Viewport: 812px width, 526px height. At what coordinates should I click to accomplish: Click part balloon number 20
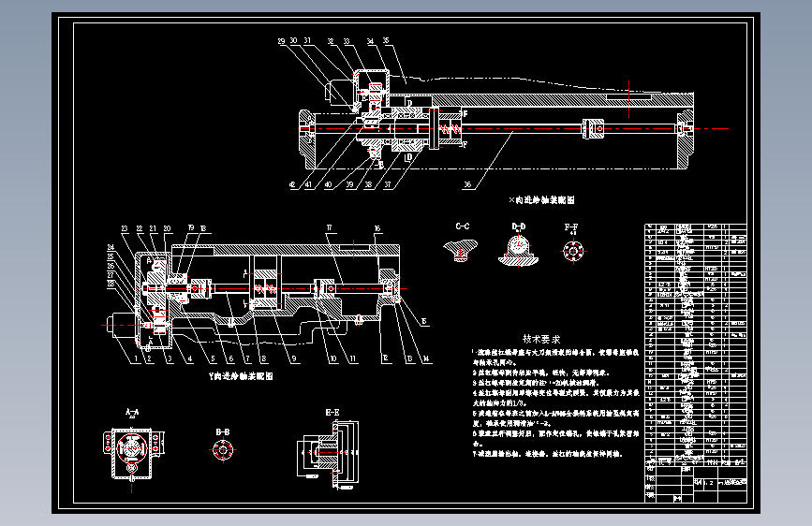pyautogui.click(x=167, y=228)
